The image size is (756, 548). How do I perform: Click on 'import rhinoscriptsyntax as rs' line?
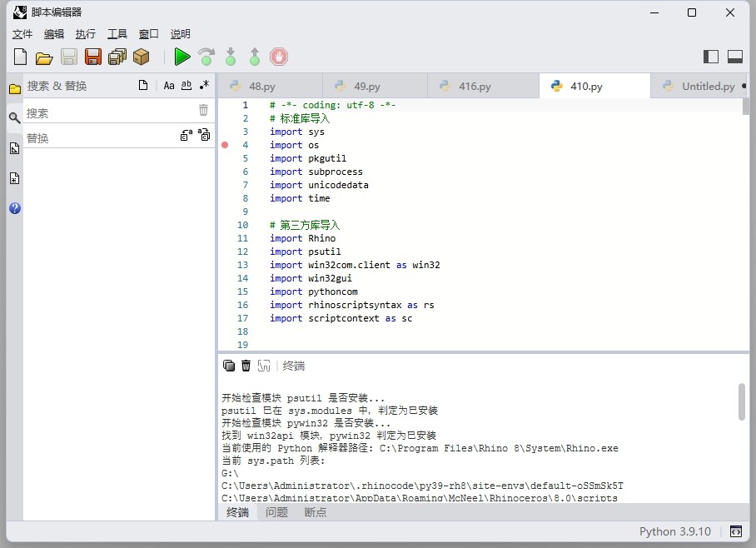point(352,305)
